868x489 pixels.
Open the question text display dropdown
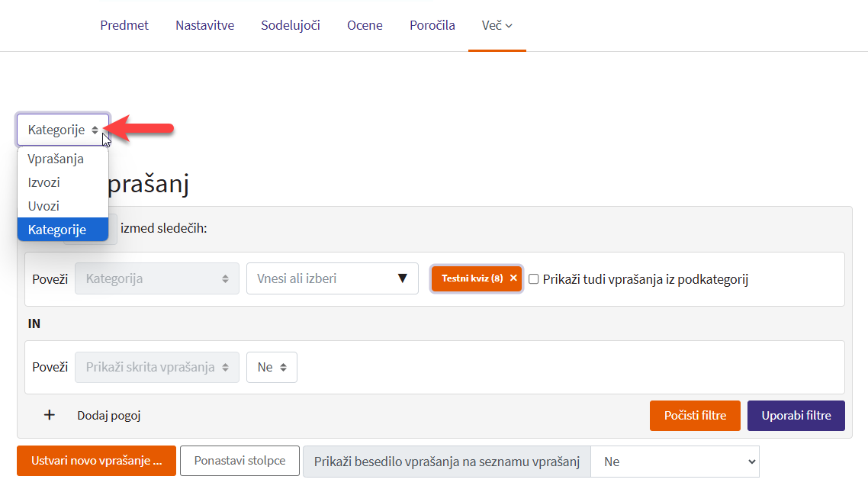675,462
